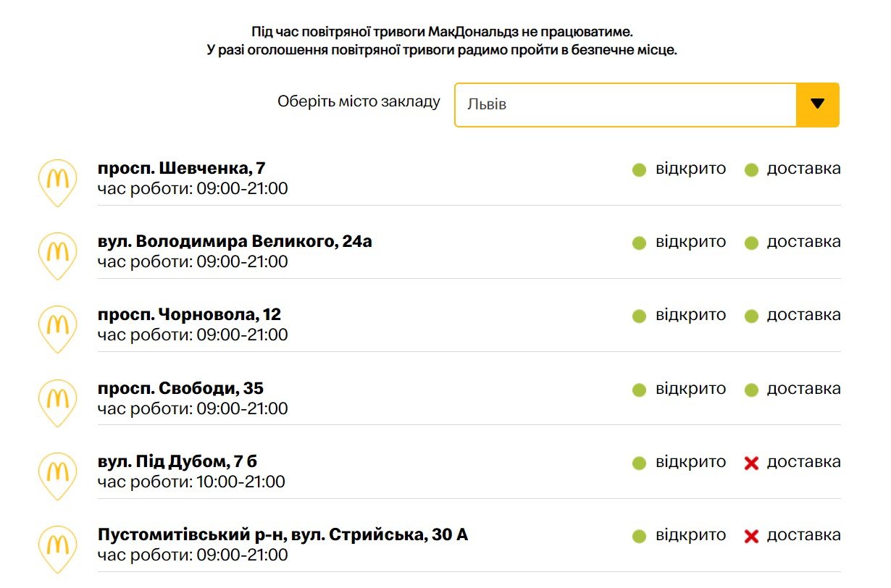The height and width of the screenshot is (588, 891).
Task: Click the відкрито link for вул. Під Дубом, 7 б
Action: point(689,461)
